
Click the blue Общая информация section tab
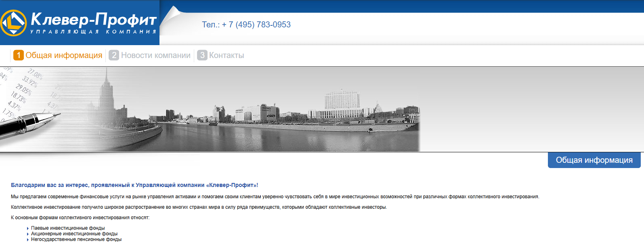594,160
